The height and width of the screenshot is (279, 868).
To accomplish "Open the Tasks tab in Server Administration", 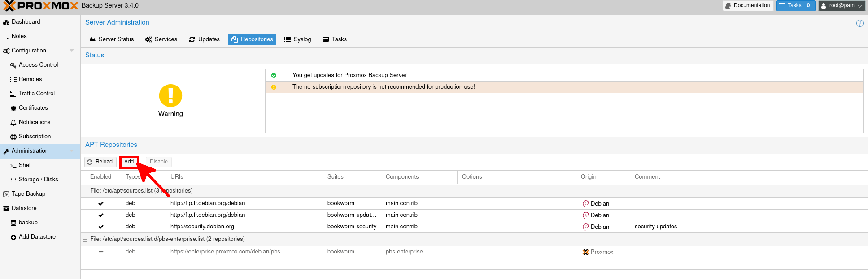I will [x=335, y=39].
